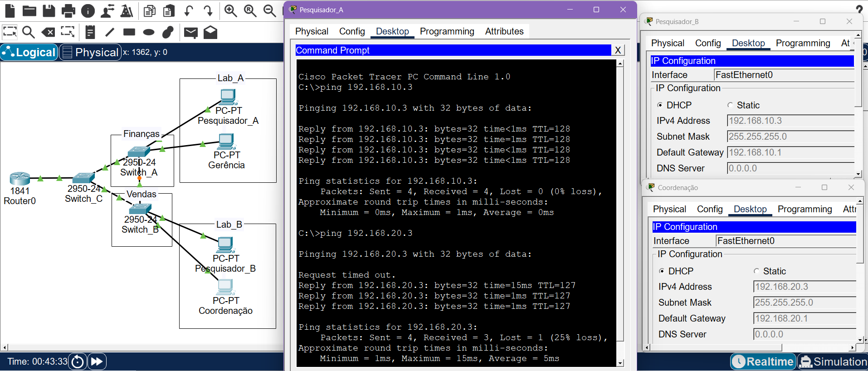Activate the Inspect magnifier tool
The image size is (868, 371).
click(29, 32)
